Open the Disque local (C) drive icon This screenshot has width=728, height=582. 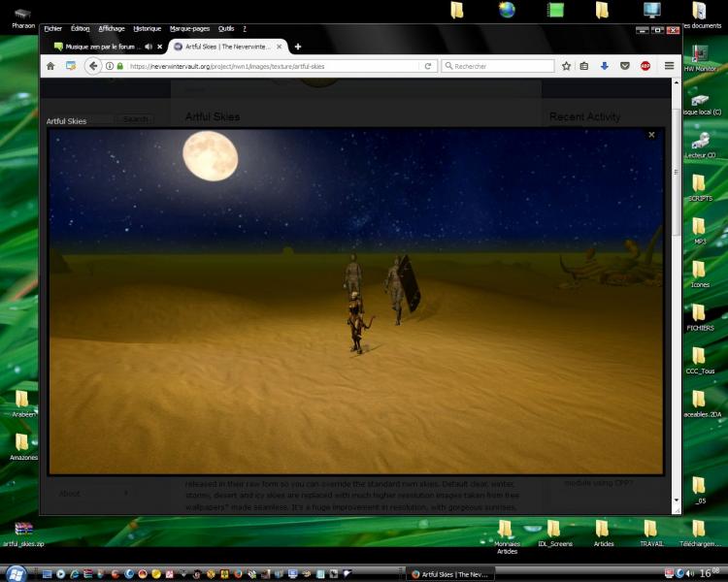click(701, 105)
